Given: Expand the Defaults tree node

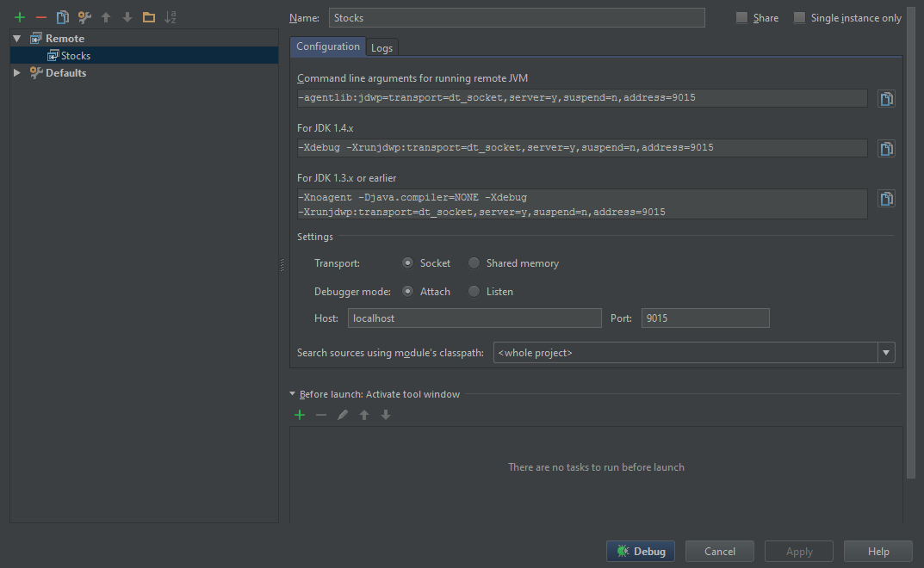Looking at the screenshot, I should pos(17,73).
